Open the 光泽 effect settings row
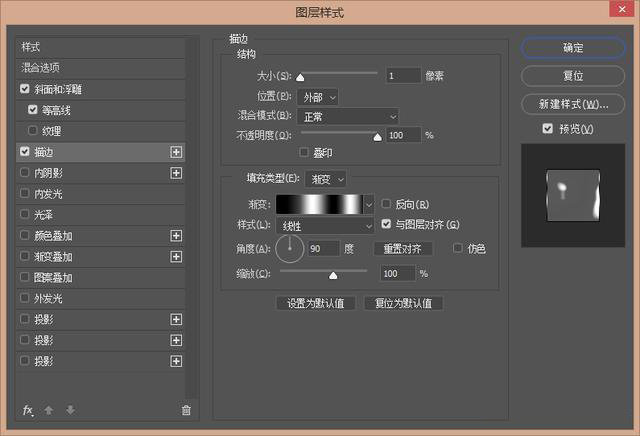640x436 pixels. coord(100,215)
